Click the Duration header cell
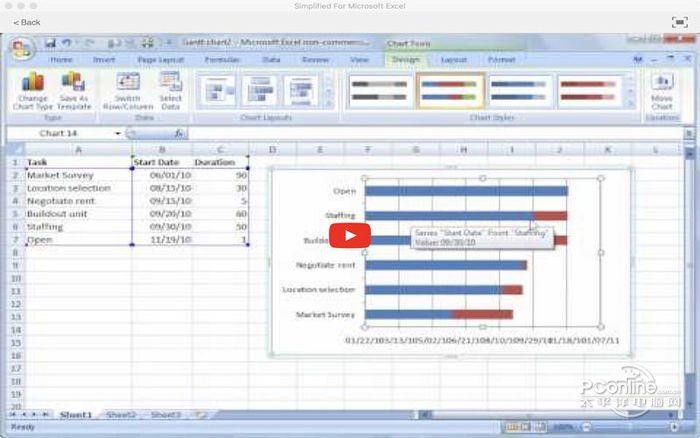700x438 pixels. [220, 162]
